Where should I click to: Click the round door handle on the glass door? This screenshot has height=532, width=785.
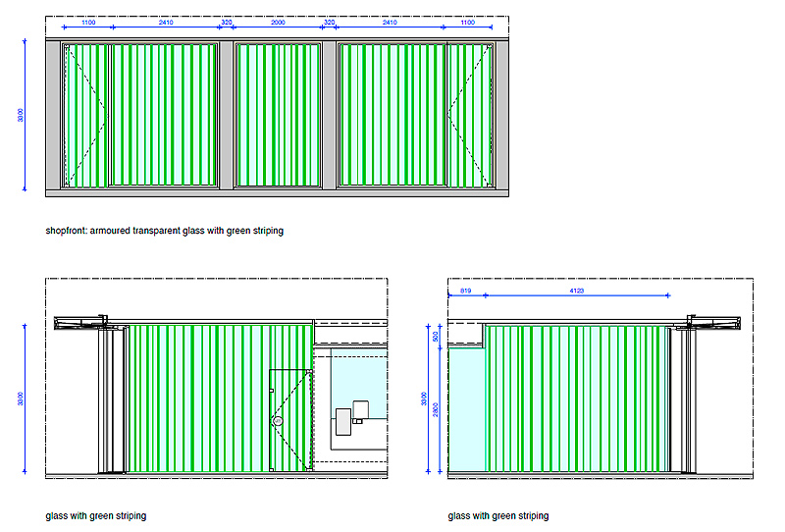pos(278,421)
